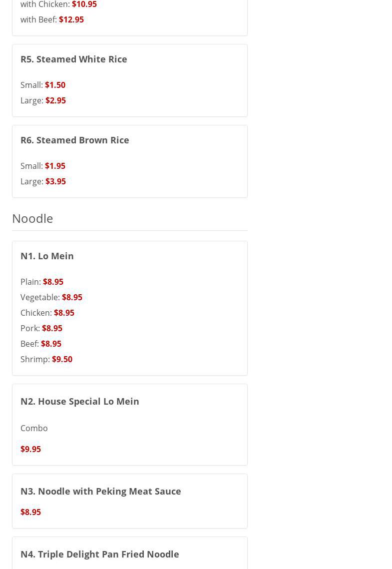
Task: Select the Shrimp Lo Mein $9.50 option
Action: [x=46, y=359]
